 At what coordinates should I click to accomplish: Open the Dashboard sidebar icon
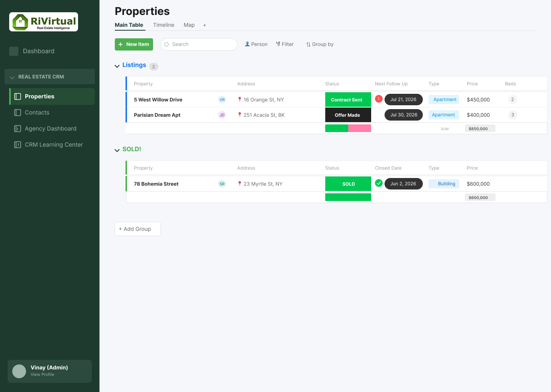[14, 51]
